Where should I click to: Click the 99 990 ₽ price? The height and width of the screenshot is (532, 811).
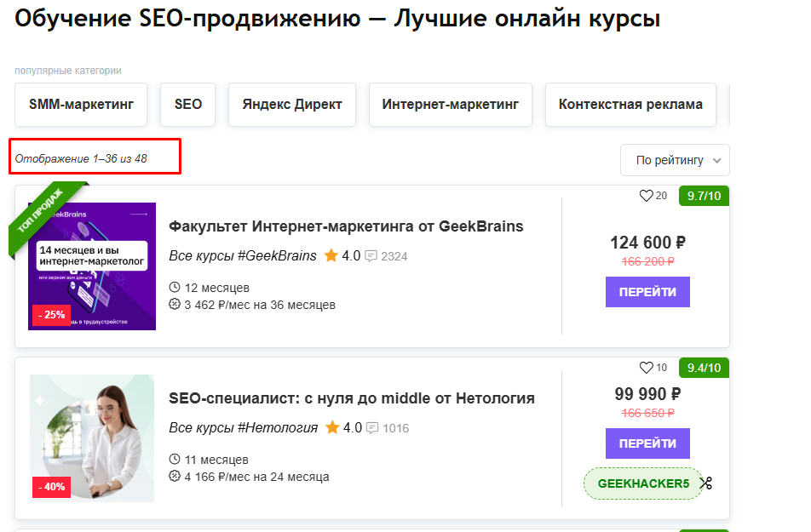[x=647, y=394]
